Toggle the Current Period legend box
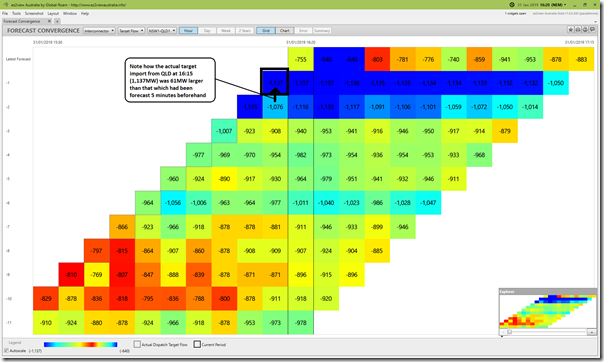 (197, 344)
